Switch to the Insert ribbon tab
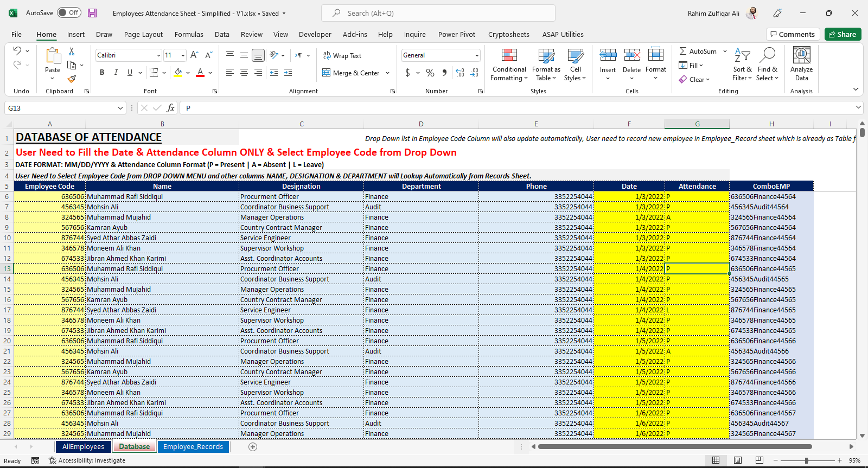868x468 pixels. [76, 34]
